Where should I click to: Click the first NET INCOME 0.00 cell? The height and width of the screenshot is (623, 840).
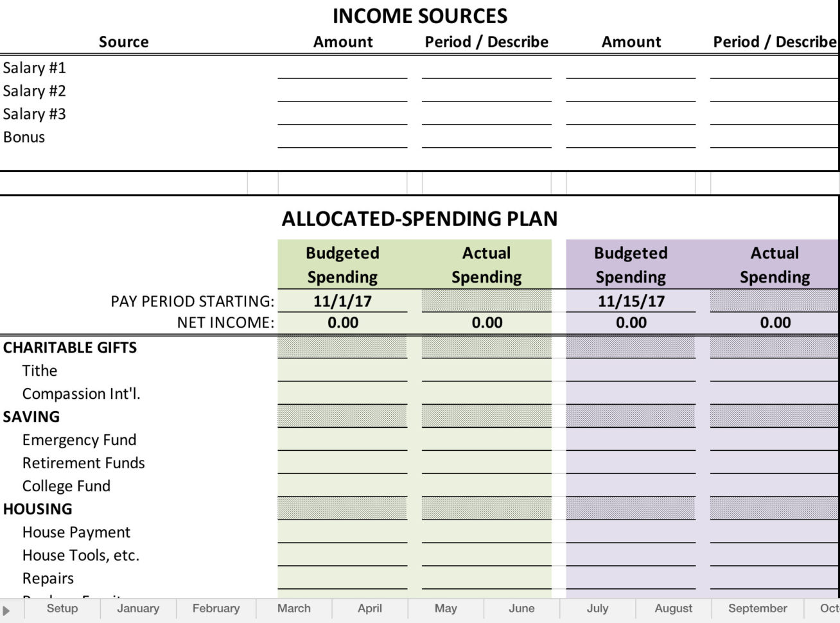(342, 323)
